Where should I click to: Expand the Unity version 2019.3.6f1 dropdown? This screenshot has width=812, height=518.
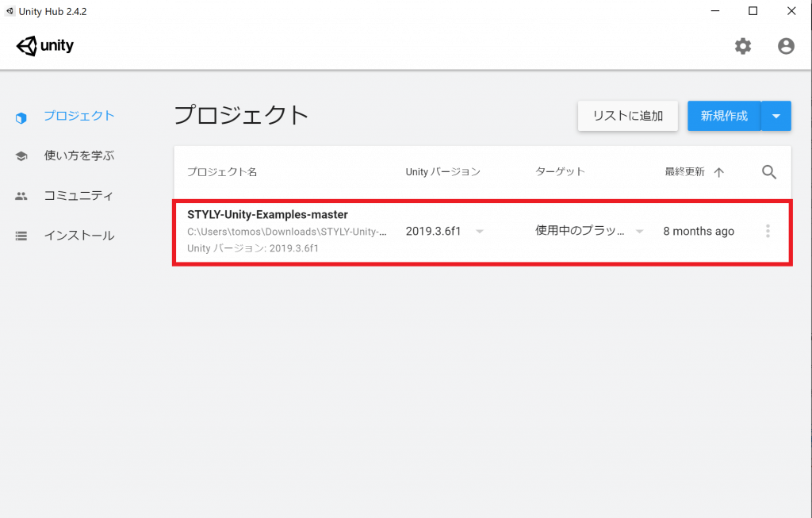480,232
